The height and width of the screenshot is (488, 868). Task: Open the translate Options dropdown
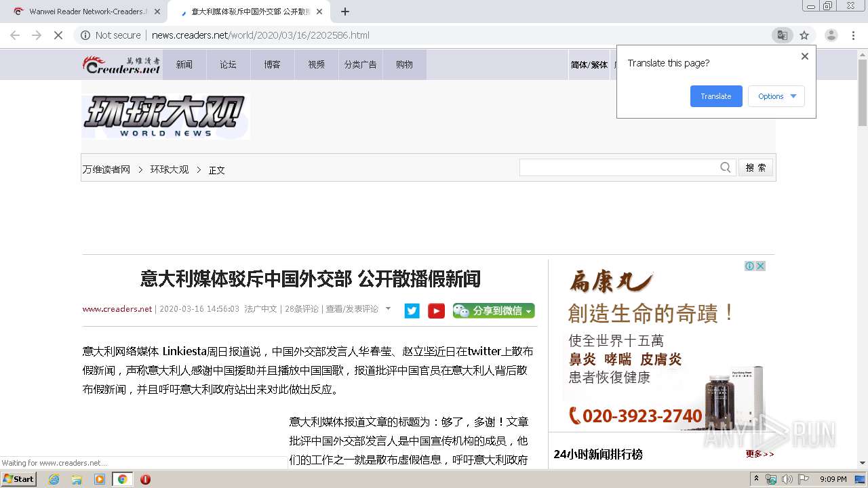pyautogui.click(x=776, y=96)
